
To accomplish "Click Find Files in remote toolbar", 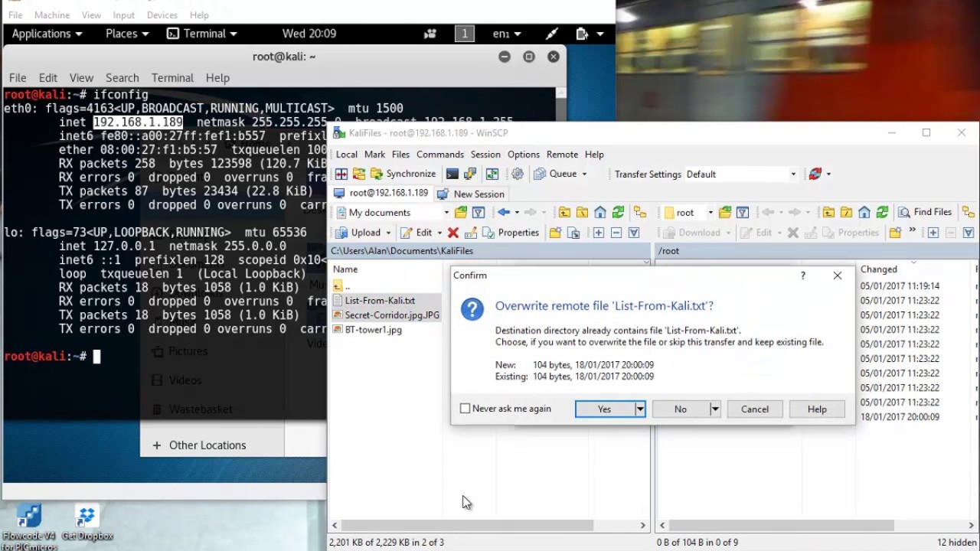I will click(924, 212).
